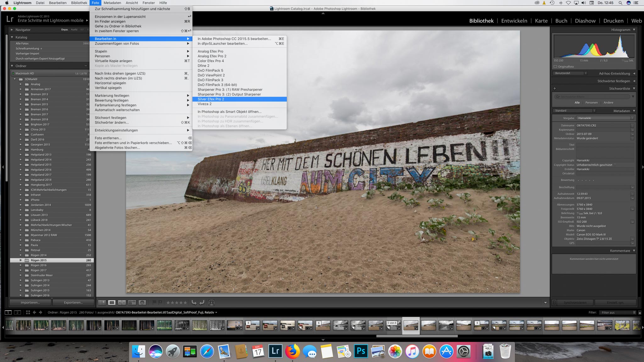Toggle sync switch beside Synchronisieren button
Image resolution: width=644 pixels, height=362 pixels.
point(554,303)
